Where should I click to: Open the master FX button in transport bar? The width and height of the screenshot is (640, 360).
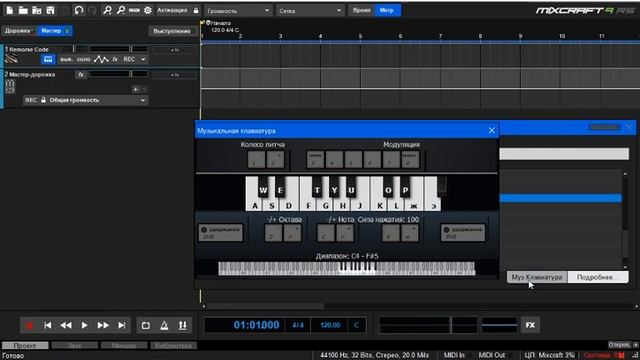(x=530, y=325)
